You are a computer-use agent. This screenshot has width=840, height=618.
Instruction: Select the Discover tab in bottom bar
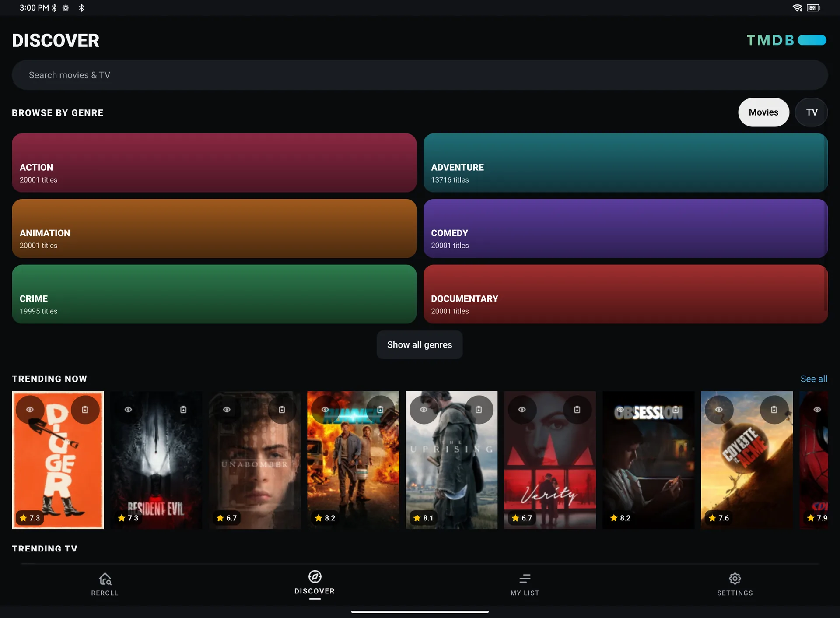(x=315, y=584)
